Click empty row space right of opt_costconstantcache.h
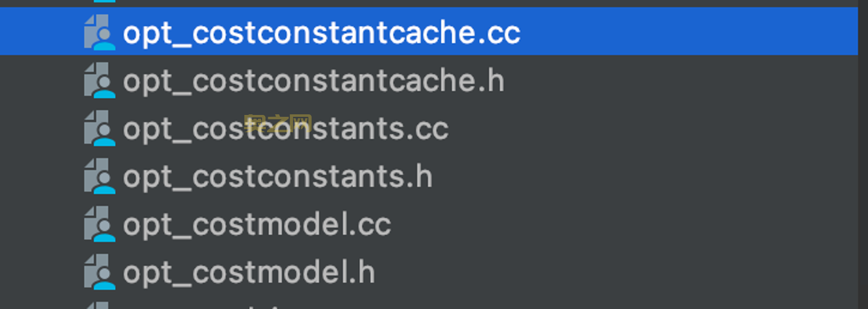This screenshot has height=309, width=868. (680, 81)
